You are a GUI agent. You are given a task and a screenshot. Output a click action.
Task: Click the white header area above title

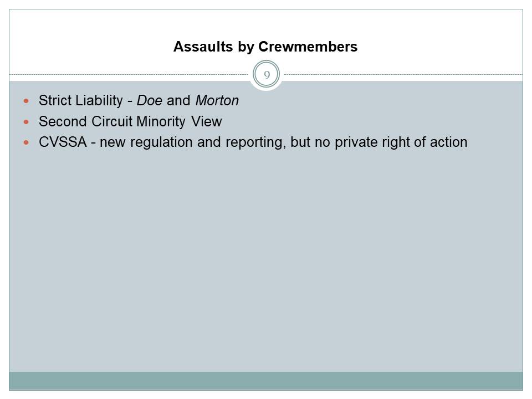(266, 23)
